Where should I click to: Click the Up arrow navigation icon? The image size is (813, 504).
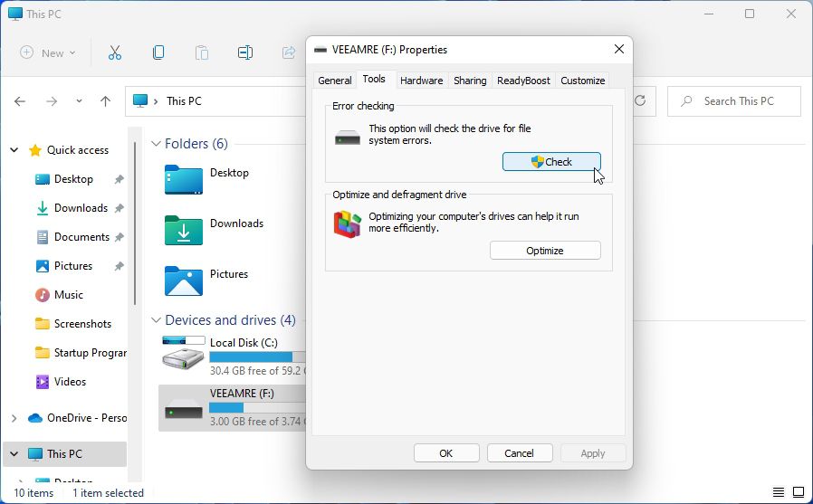coord(105,101)
